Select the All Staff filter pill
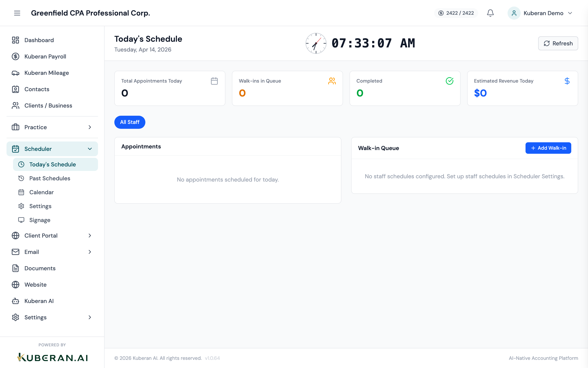Image resolution: width=588 pixels, height=368 pixels. [130, 122]
